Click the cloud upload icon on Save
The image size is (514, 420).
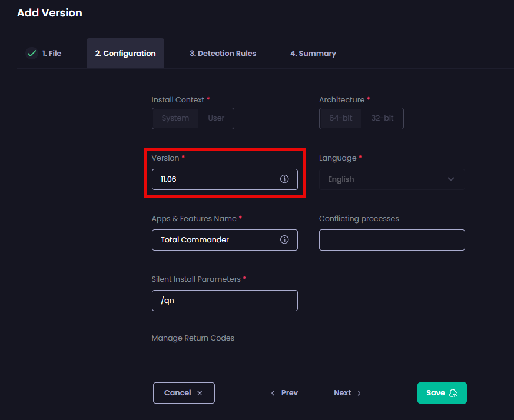(452, 392)
